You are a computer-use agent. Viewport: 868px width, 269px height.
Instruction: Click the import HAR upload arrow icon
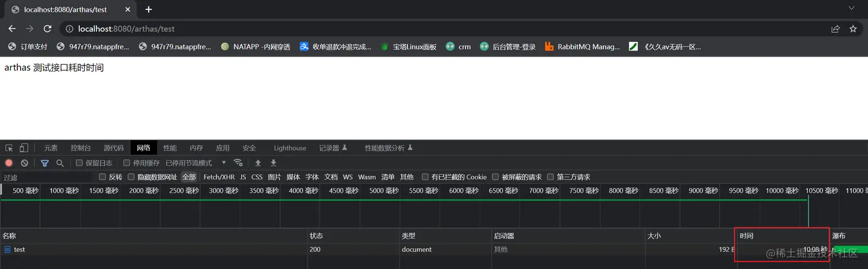point(258,163)
